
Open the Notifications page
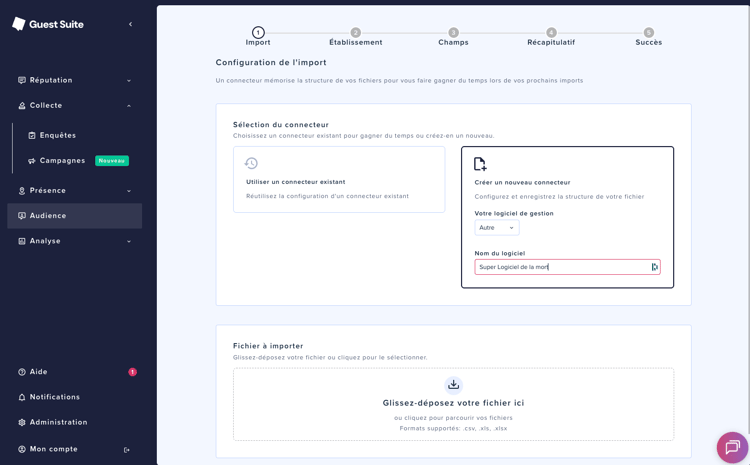pos(54,397)
